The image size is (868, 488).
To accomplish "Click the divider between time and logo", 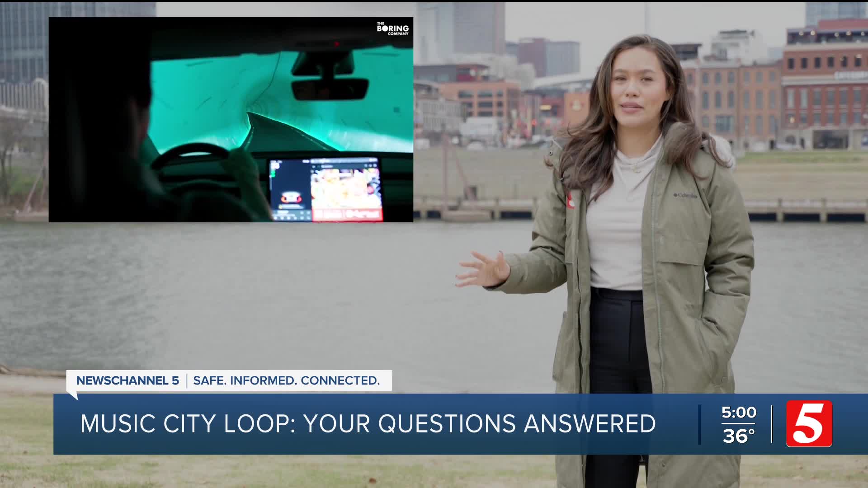I will [x=772, y=424].
